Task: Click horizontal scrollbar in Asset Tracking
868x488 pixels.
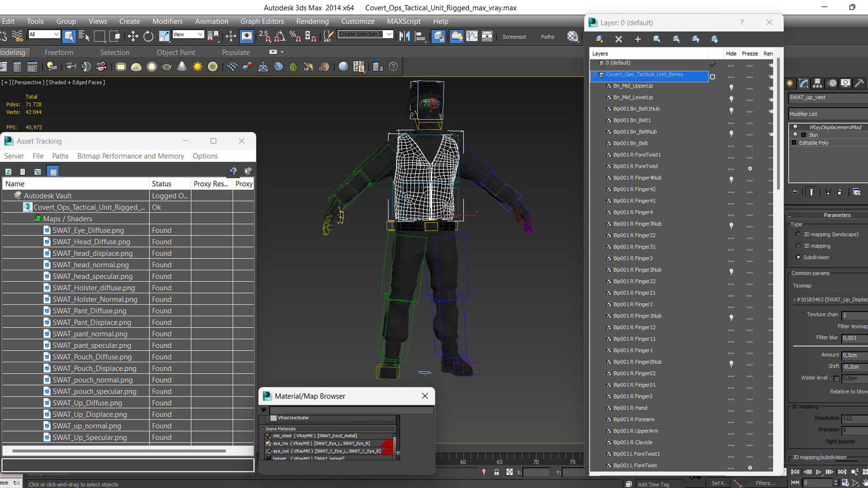Action: (119, 451)
